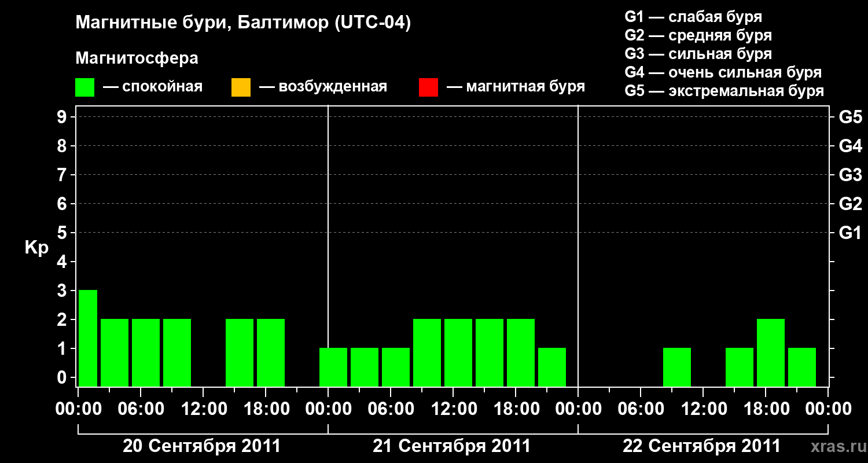This screenshot has width=868, height=463.
Task: Click the first Kp 1 bar of 22 Сентября
Action: click(x=677, y=367)
